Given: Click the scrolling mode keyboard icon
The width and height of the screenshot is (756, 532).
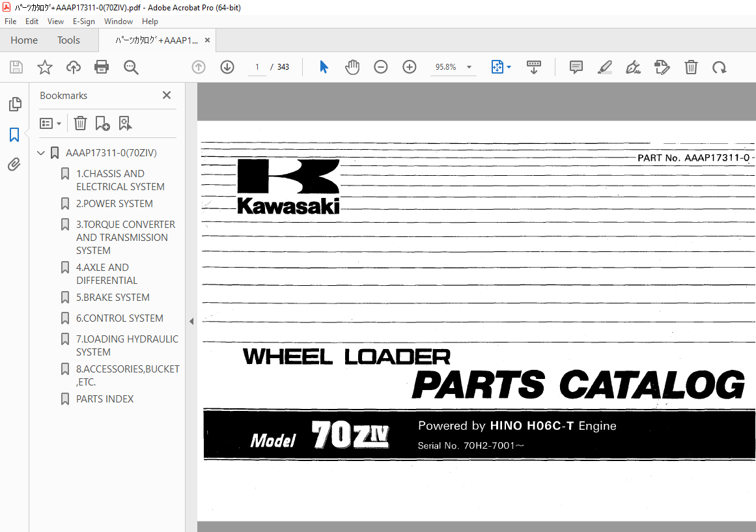Looking at the screenshot, I should click(534, 67).
